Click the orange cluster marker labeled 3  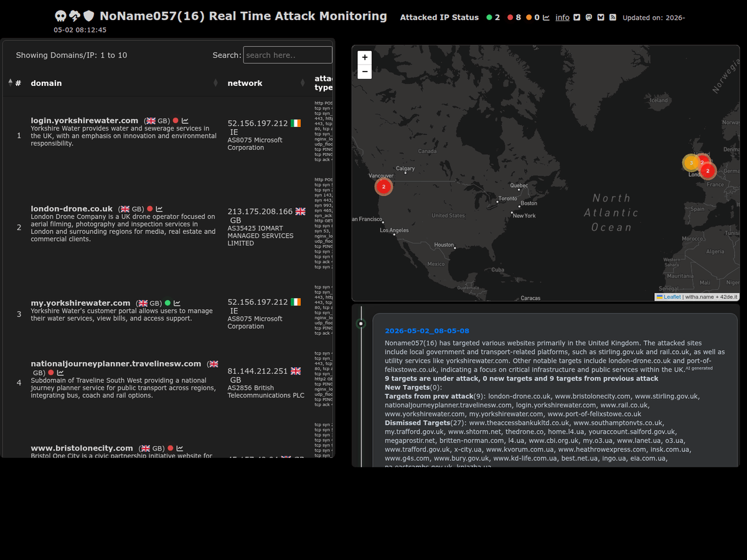[x=691, y=163]
